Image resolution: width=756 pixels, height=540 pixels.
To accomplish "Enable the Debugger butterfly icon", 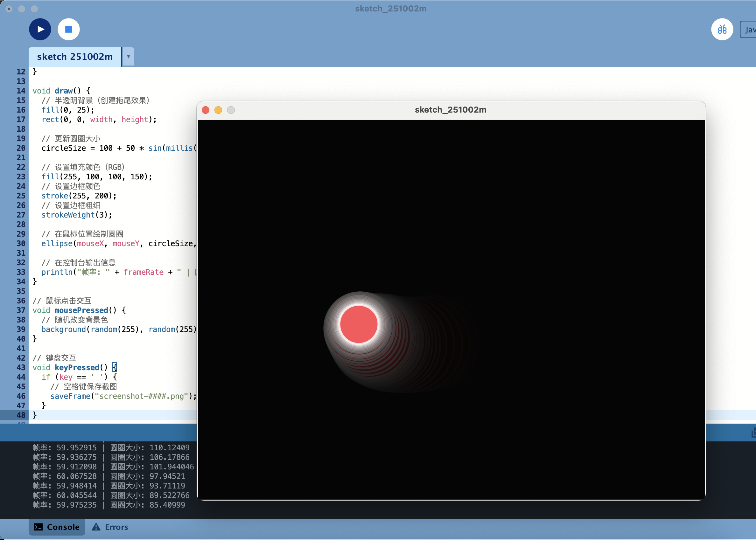I will [722, 29].
